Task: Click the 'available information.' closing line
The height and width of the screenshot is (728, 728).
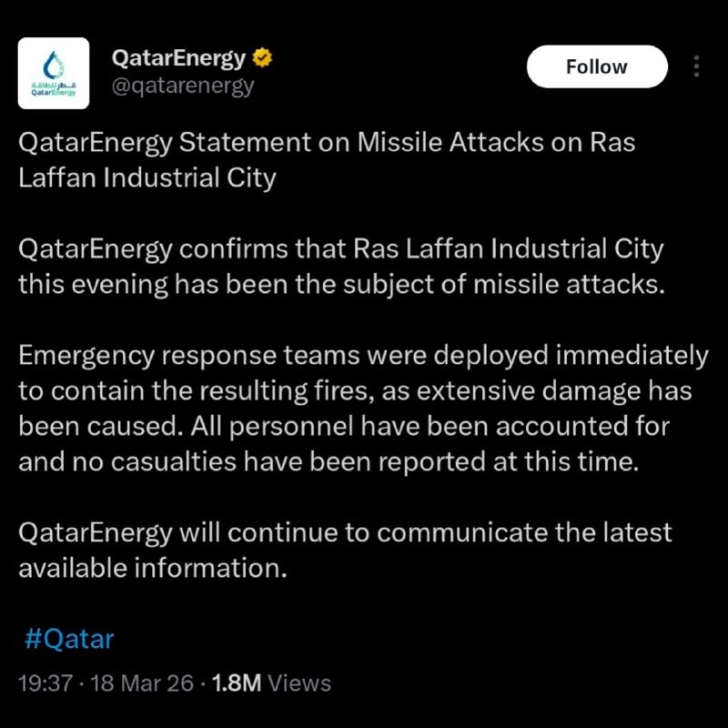Action: [152, 567]
